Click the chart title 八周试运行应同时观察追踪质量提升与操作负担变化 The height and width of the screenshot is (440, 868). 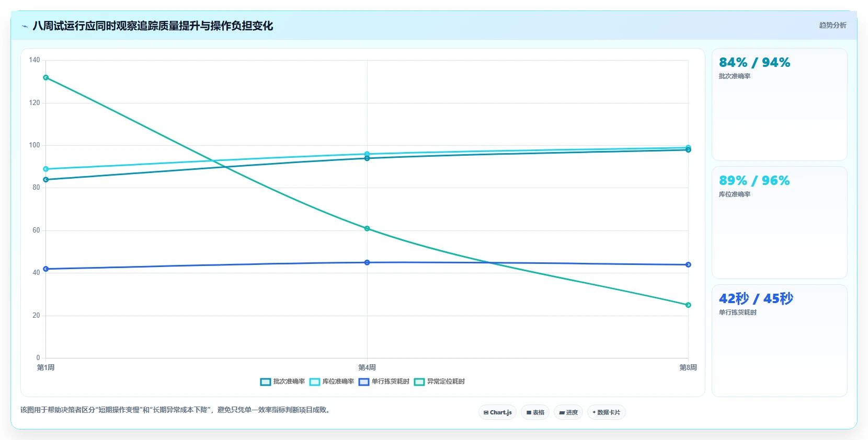tap(153, 26)
